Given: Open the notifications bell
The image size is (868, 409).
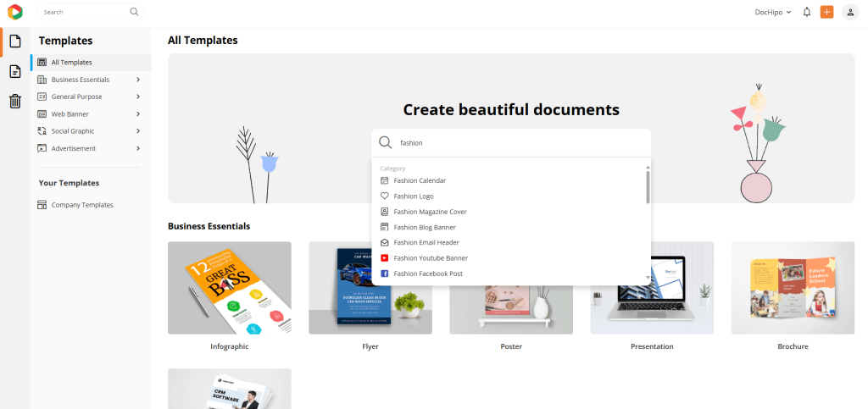Looking at the screenshot, I should coord(807,12).
